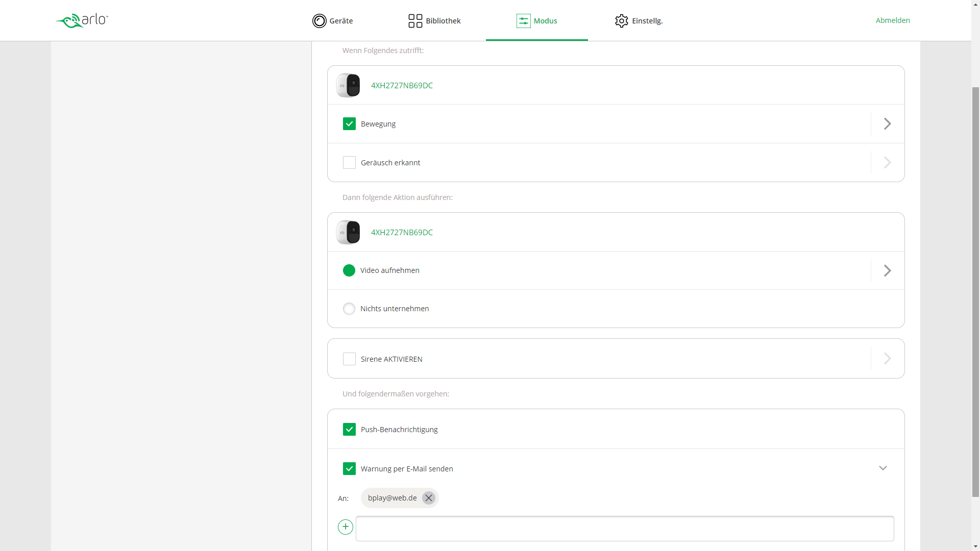Image resolution: width=980 pixels, height=551 pixels.
Task: Open the Geräte devices section
Action: pos(332,21)
